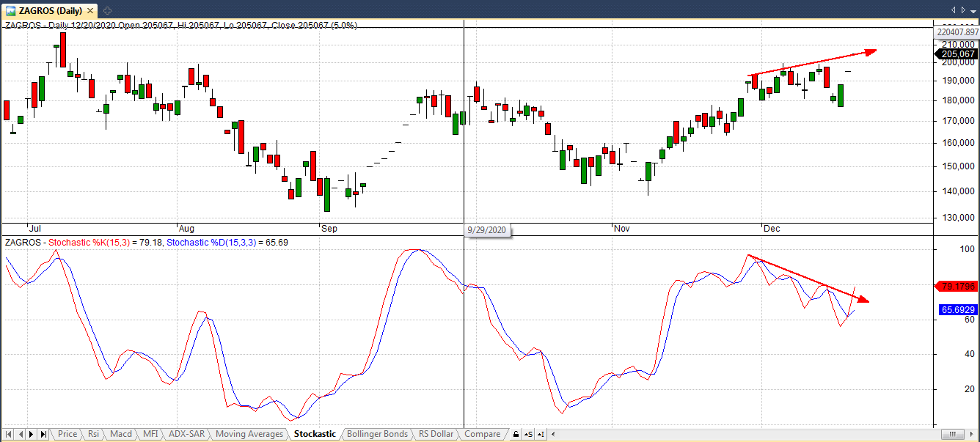This screenshot has width=980, height=442.
Task: Select the Bollinger Bonds tab
Action: [377, 435]
